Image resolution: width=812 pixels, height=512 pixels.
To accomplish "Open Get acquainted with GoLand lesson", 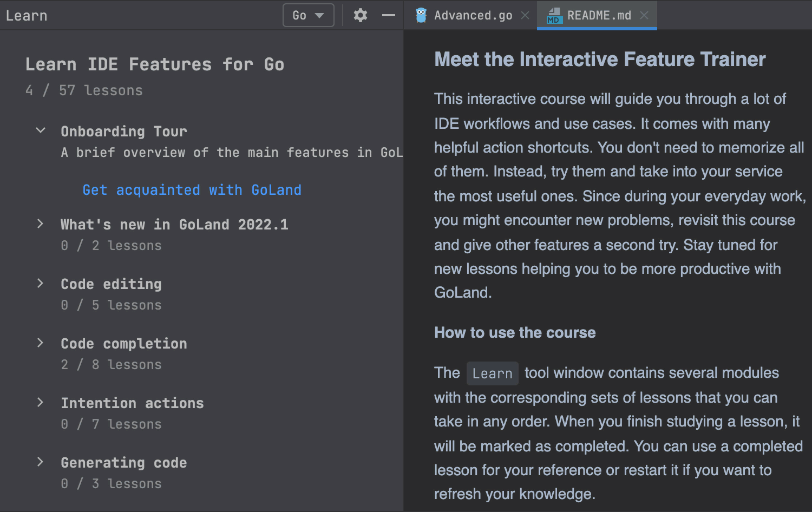I will pyautogui.click(x=192, y=190).
